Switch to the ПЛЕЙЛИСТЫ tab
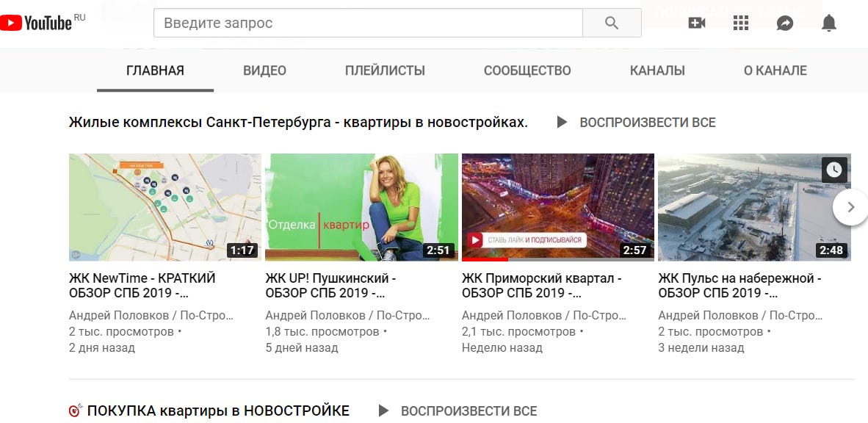The height and width of the screenshot is (423, 868). click(386, 70)
